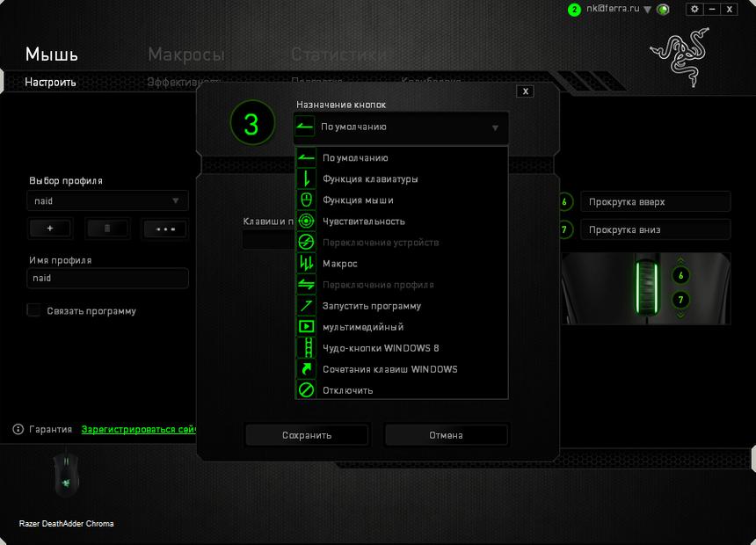Click the Отключить disable icon
This screenshot has width=756, height=545.
tap(306, 390)
